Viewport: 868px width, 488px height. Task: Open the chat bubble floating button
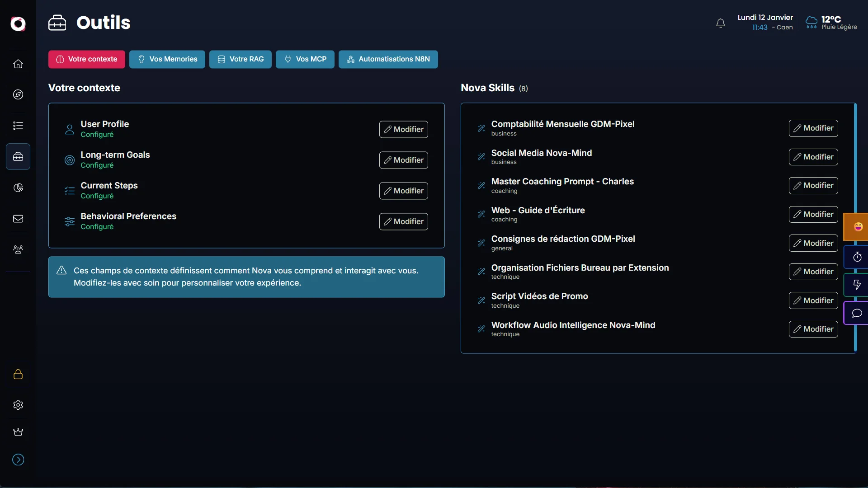[x=857, y=313]
